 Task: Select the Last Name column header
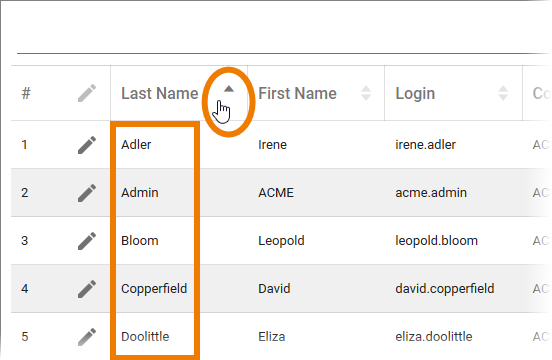coord(159,93)
